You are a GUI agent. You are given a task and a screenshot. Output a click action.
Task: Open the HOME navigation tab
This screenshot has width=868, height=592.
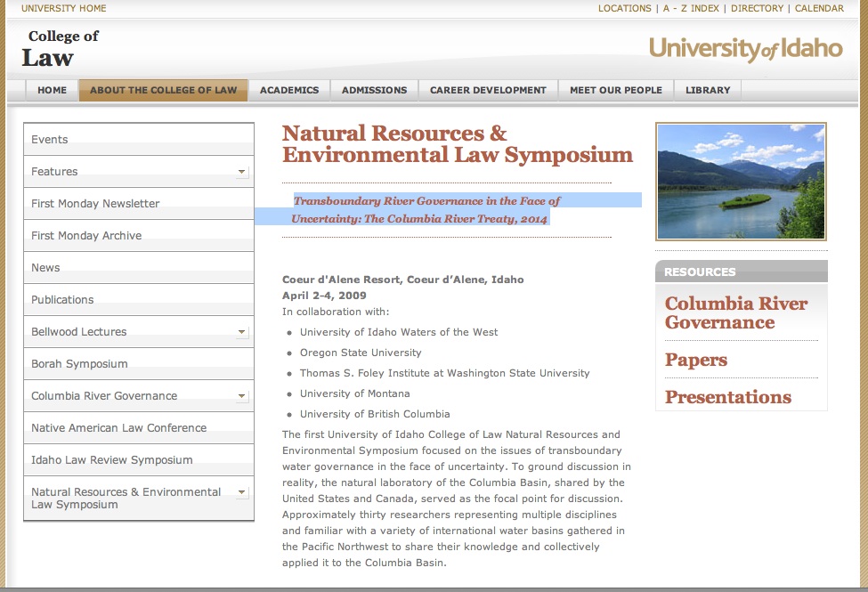52,90
